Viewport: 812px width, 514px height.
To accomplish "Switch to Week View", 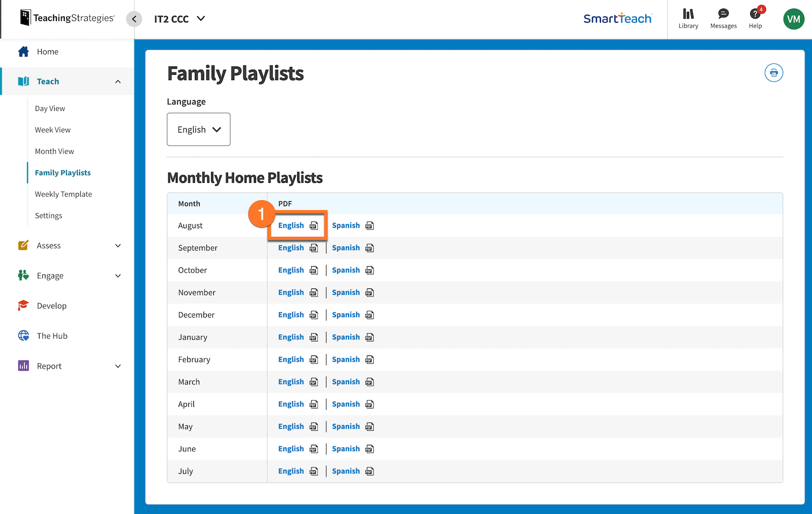I will tap(53, 130).
